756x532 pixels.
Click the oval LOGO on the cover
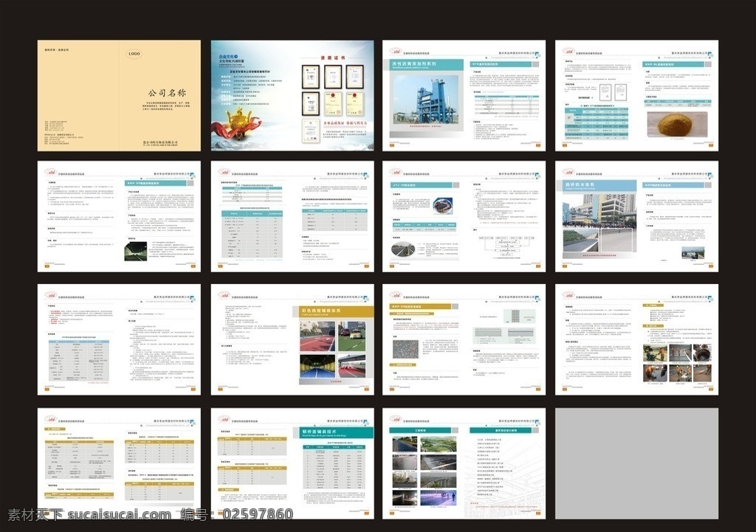point(134,53)
